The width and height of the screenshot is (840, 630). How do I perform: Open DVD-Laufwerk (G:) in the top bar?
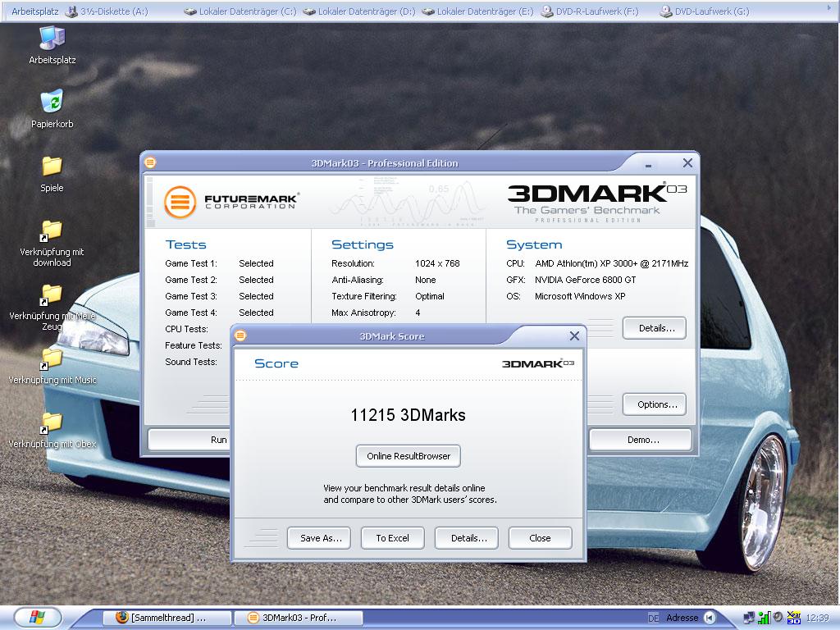(704, 11)
